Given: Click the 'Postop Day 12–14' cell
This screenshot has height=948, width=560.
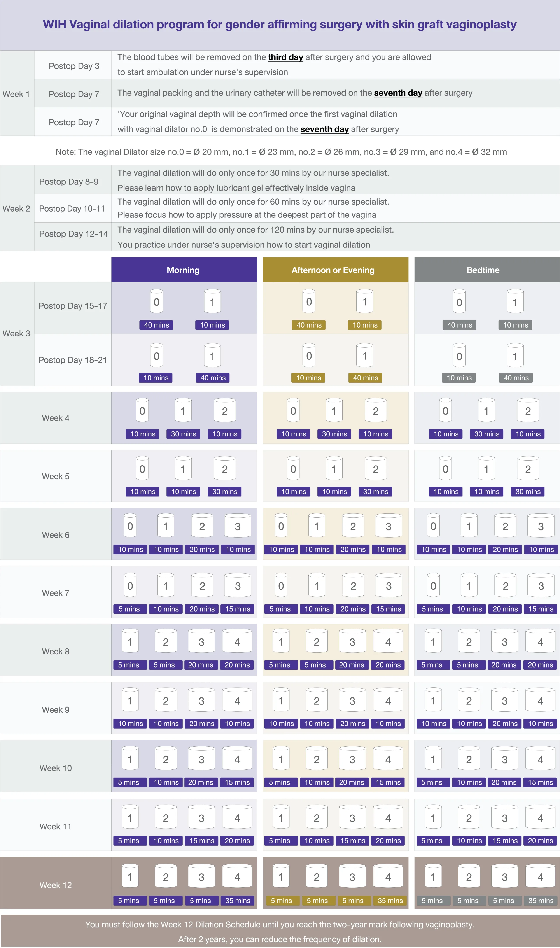Looking at the screenshot, I should click(73, 237).
